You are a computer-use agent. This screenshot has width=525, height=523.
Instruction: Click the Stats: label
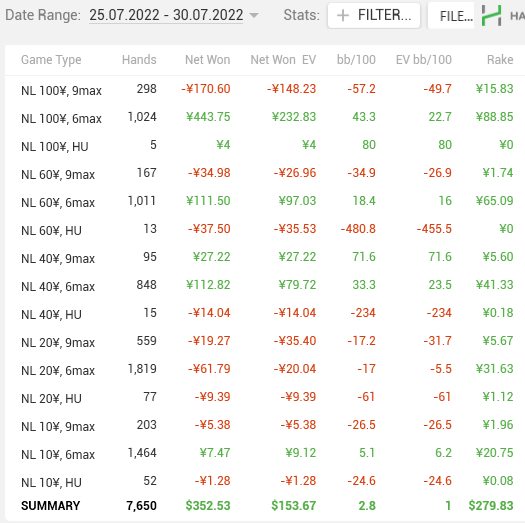point(302,15)
